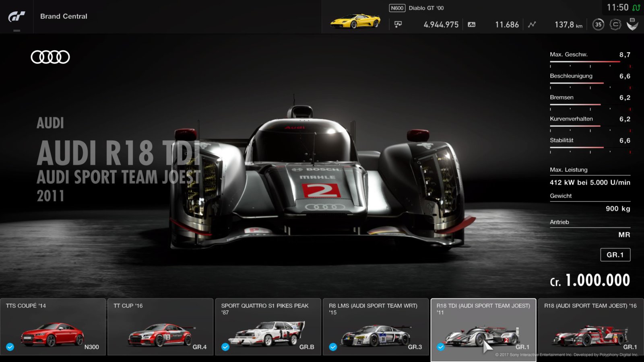Open the driver level 35 badge
Screen dimensions: 644x362
tap(599, 25)
